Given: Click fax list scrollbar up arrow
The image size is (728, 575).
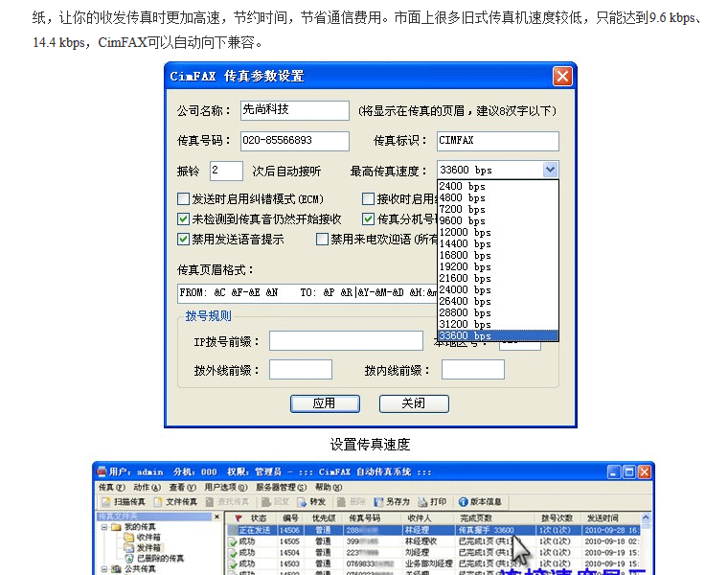Looking at the screenshot, I should pyautogui.click(x=646, y=517).
